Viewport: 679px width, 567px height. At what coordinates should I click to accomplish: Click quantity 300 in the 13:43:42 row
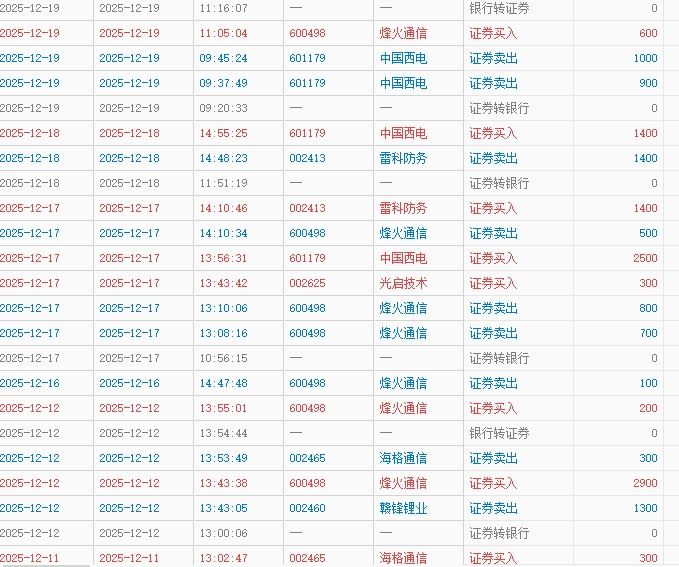[648, 283]
